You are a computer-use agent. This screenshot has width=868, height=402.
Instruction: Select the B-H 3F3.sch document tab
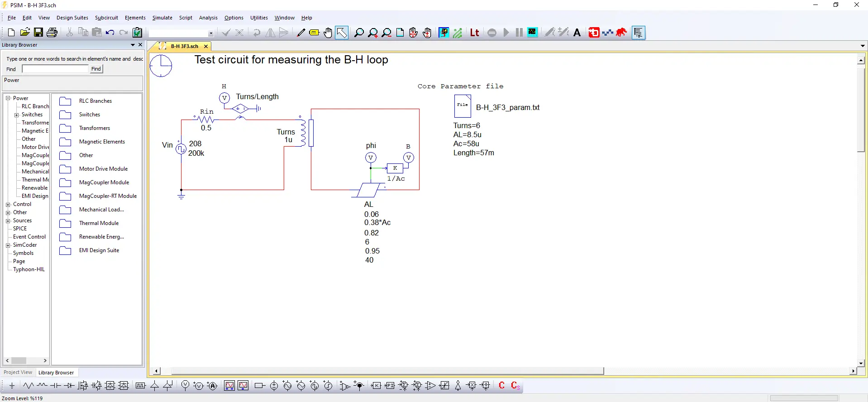[184, 46]
